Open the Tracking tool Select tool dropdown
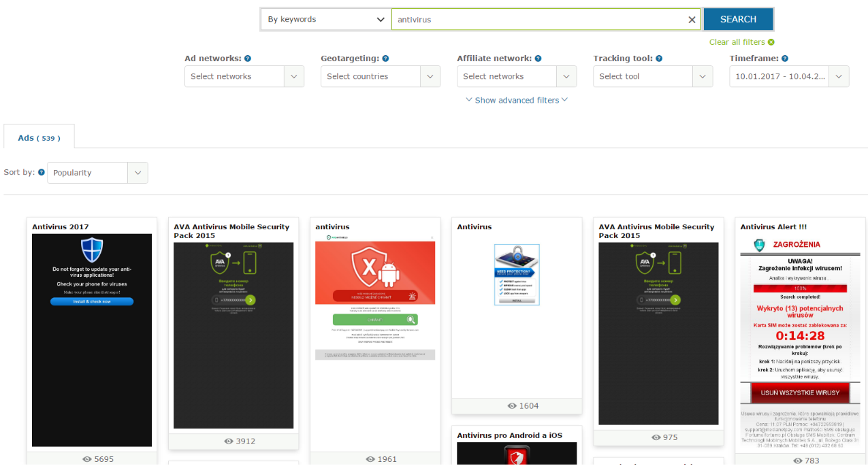Viewport: 868px width, 470px height. [652, 76]
